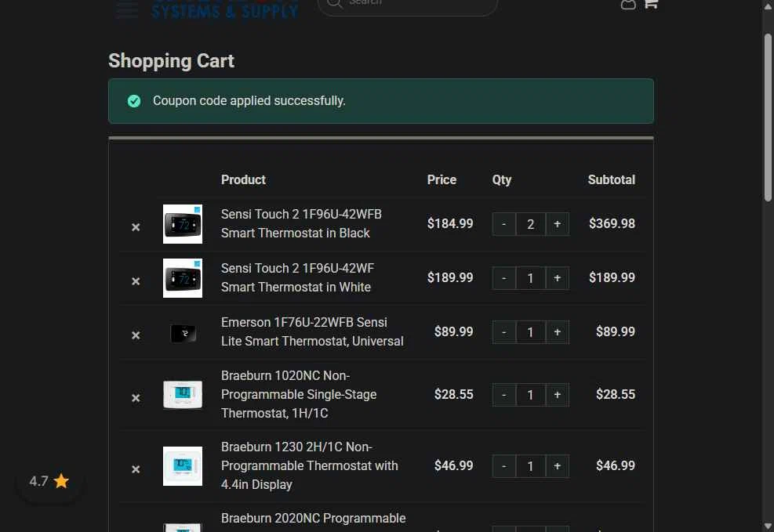Viewport: 774px width, 532px height.
Task: Decrease quantity of Braeburn 1230
Action: [x=504, y=466]
